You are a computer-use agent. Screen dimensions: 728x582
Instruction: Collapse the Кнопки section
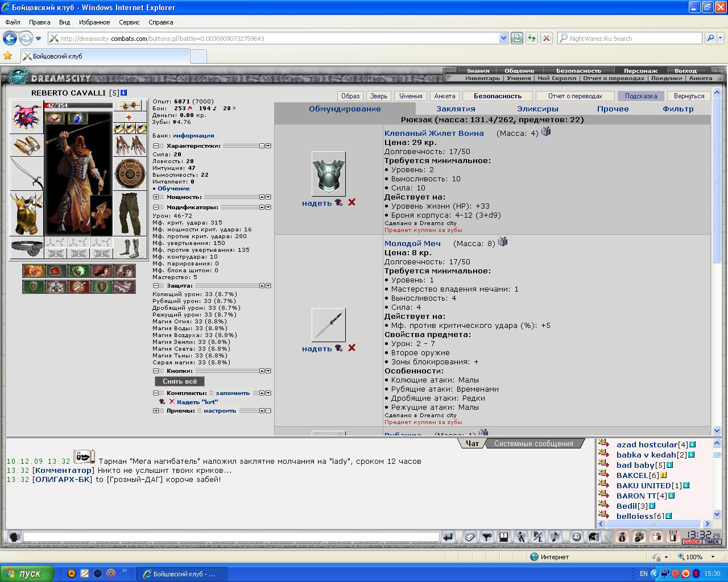click(156, 371)
